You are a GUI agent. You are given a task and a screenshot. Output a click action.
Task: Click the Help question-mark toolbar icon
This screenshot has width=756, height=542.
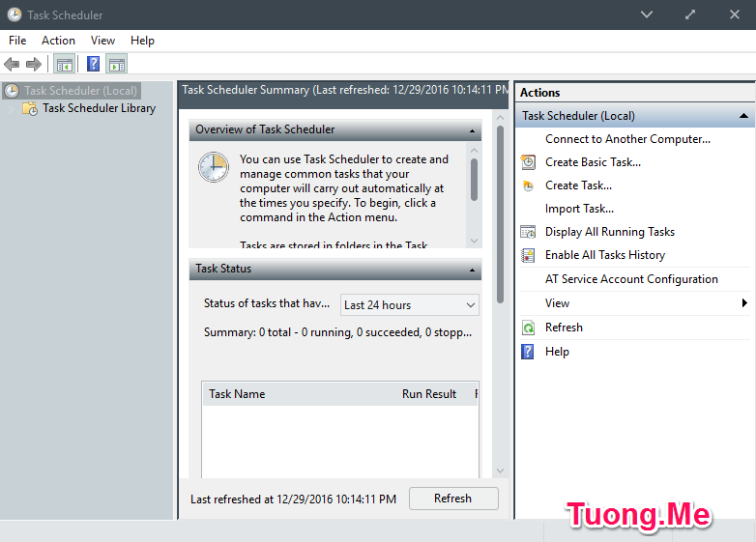tap(93, 64)
